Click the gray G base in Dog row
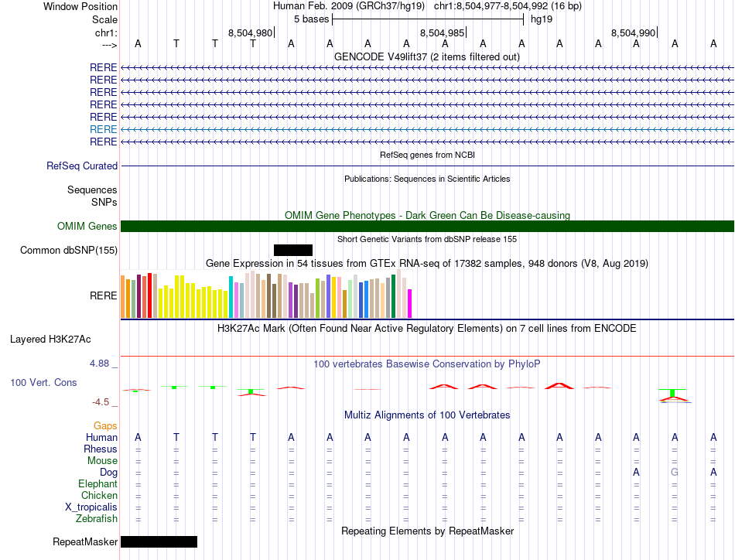735x560 pixels. (x=675, y=473)
